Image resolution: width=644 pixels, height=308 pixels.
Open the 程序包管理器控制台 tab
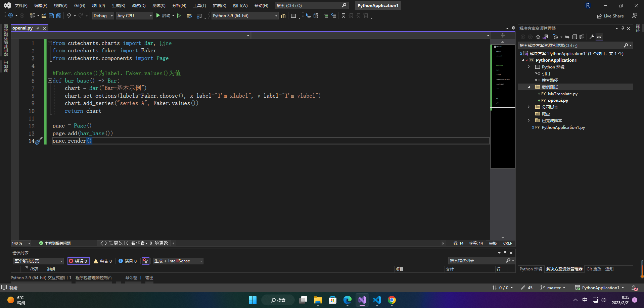[x=93, y=278]
